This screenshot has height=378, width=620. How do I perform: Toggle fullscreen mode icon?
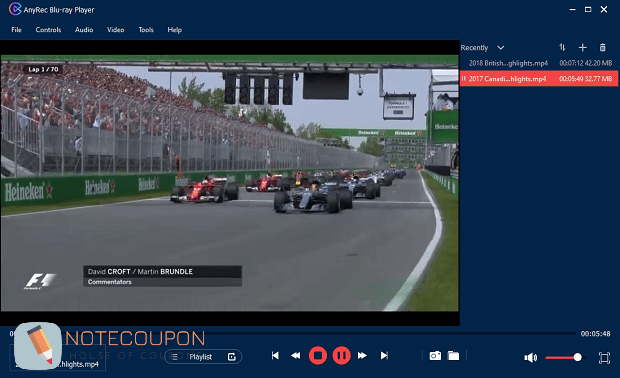coord(604,358)
